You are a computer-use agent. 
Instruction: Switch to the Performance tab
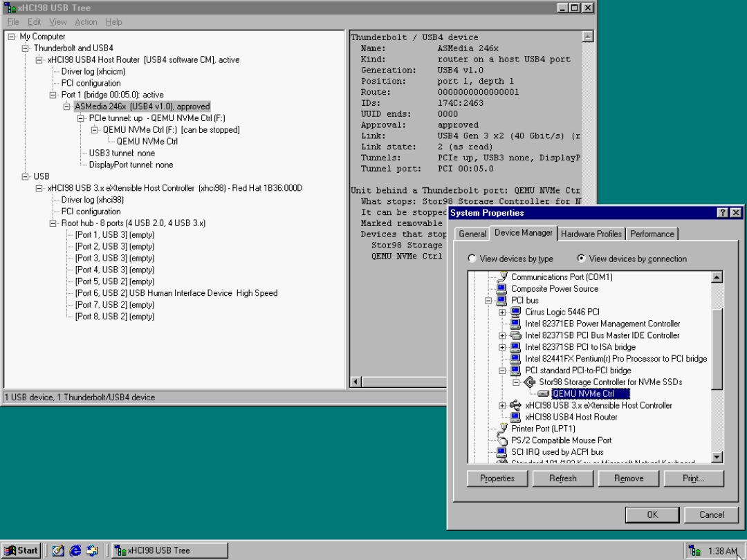click(652, 234)
